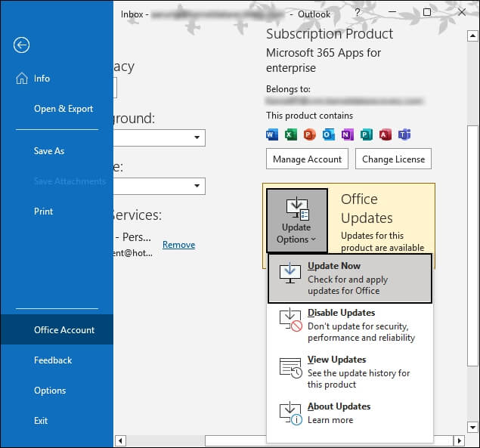480x448 pixels.
Task: Open the Update Options dropdown button
Action: coord(297,221)
